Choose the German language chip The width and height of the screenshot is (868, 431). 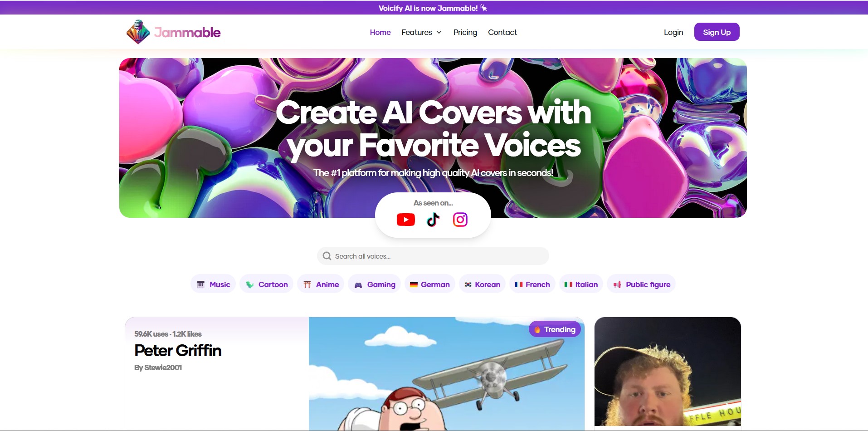[430, 284]
